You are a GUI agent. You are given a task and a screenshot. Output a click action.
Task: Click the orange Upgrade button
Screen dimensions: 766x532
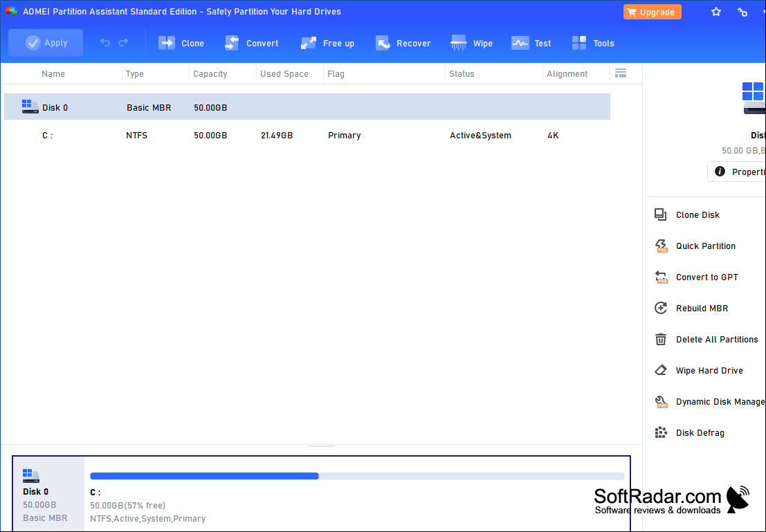[653, 12]
